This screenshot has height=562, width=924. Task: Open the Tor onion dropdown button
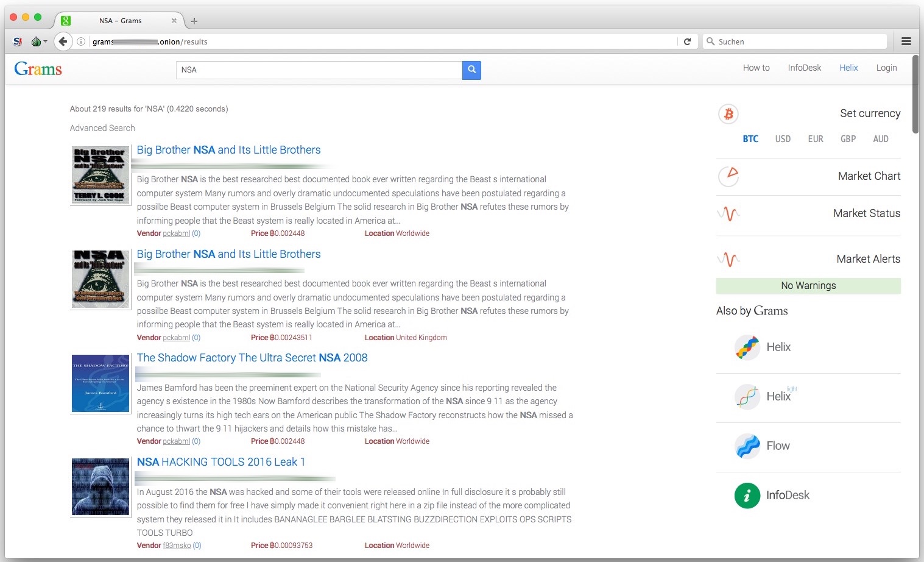point(38,41)
